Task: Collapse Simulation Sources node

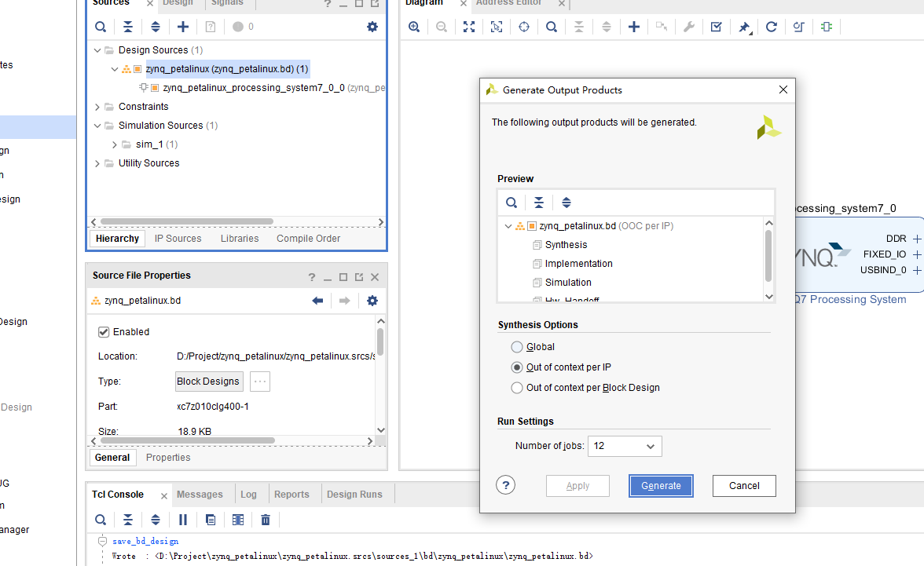Action: pos(97,126)
